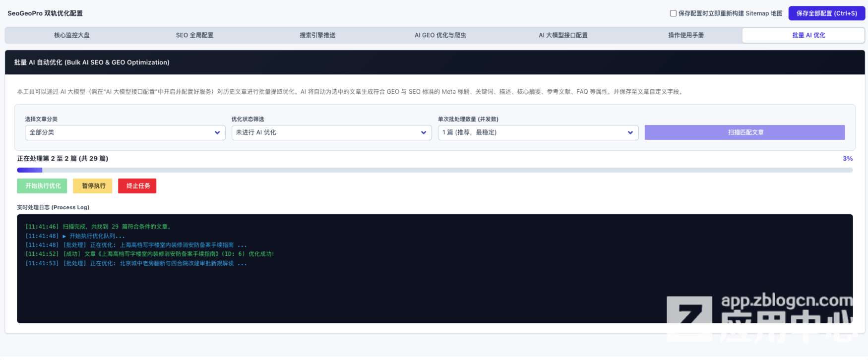
Task: Open AI GEO 优化与爬虫 tab
Action: click(440, 35)
